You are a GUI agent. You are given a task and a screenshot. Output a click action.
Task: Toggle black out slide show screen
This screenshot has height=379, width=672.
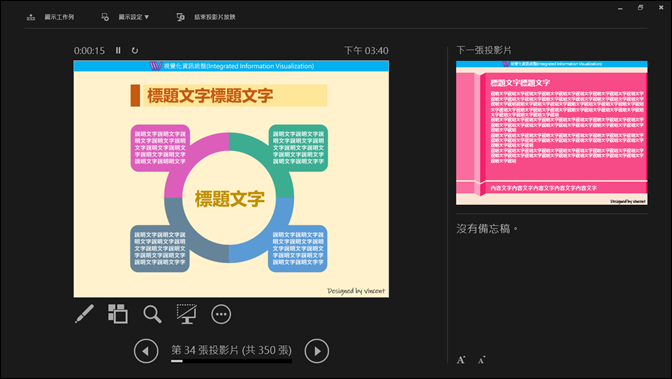tap(186, 314)
